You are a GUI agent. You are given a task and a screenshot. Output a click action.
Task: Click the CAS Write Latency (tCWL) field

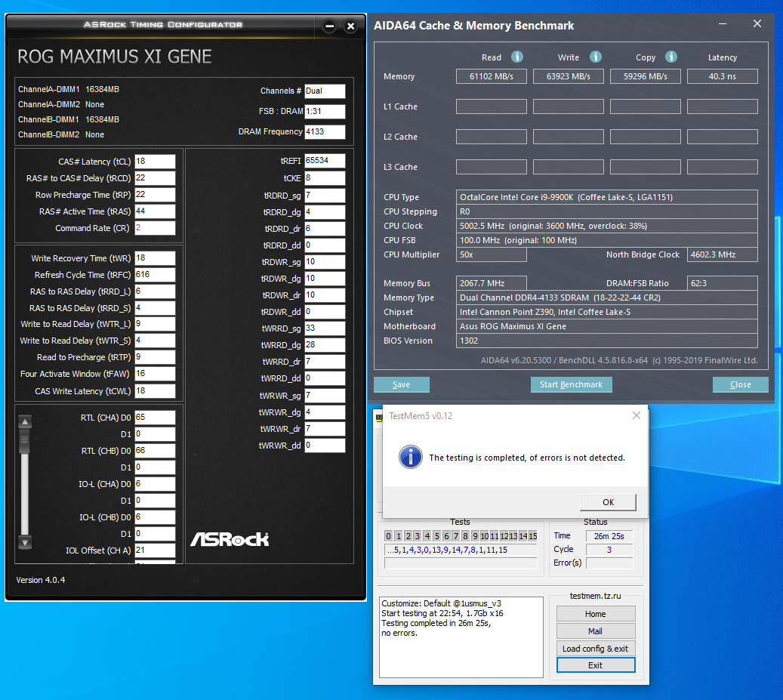[x=156, y=391]
